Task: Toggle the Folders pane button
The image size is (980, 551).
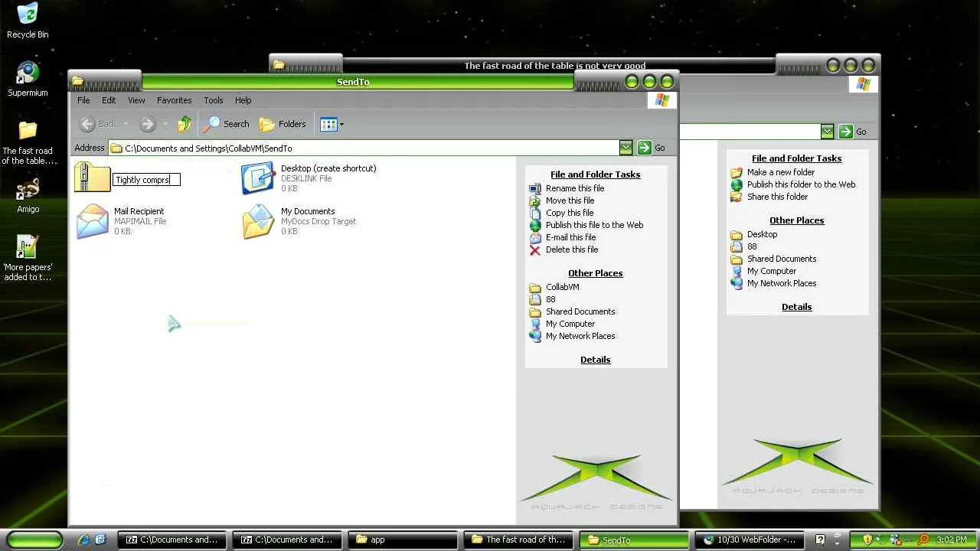Action: coord(283,124)
